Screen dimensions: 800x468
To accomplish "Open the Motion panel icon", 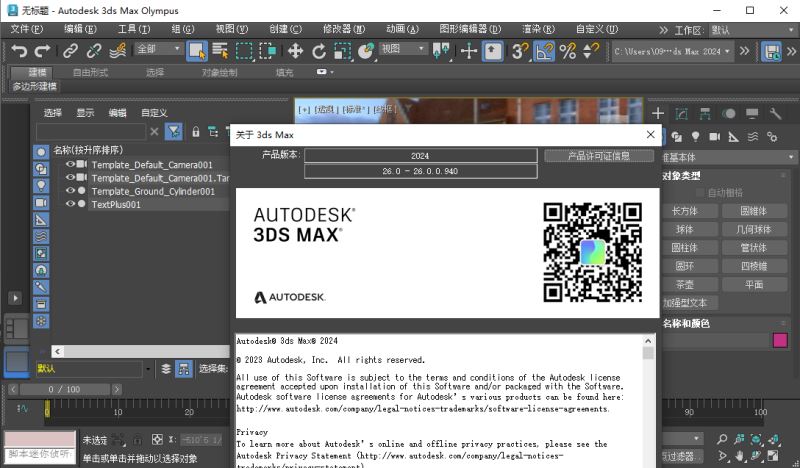I will pos(729,113).
